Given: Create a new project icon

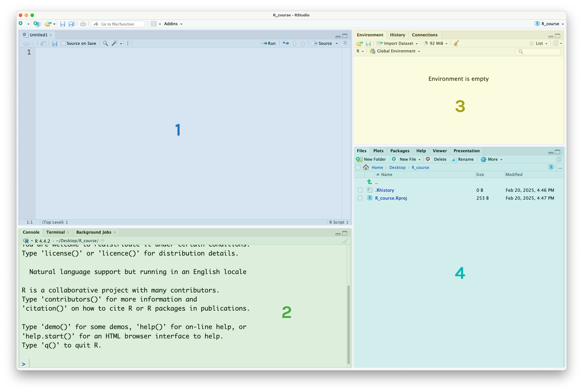Looking at the screenshot, I should click(x=37, y=24).
